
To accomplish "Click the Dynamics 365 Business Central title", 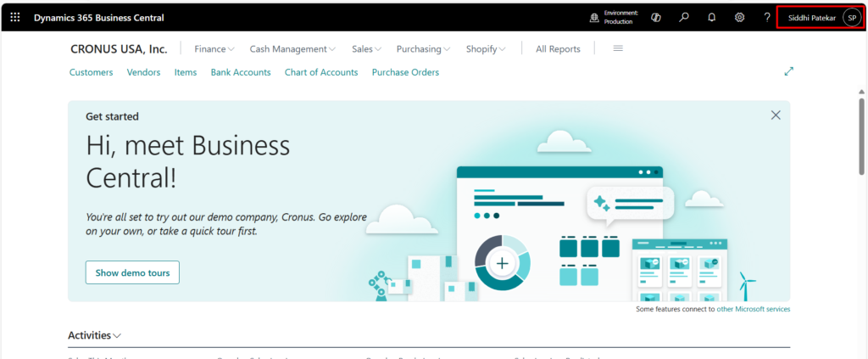I will pyautogui.click(x=99, y=18).
